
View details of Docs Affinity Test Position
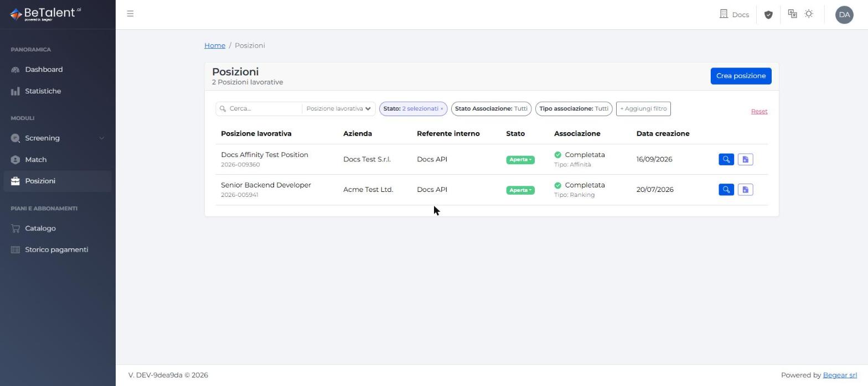tap(726, 159)
